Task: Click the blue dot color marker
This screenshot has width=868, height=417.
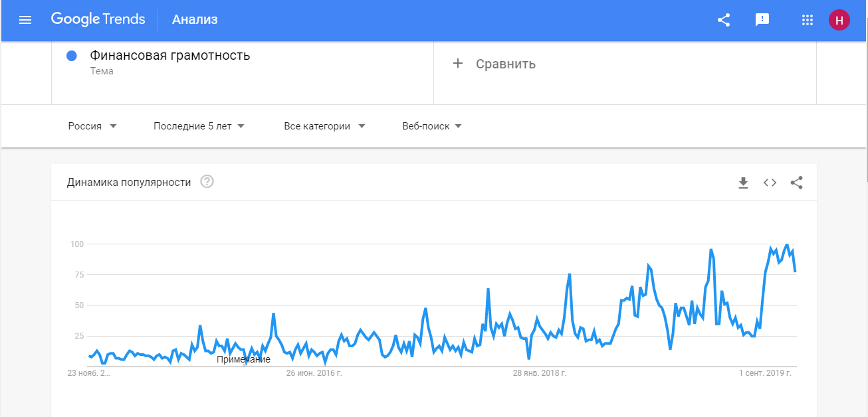Action: point(72,56)
